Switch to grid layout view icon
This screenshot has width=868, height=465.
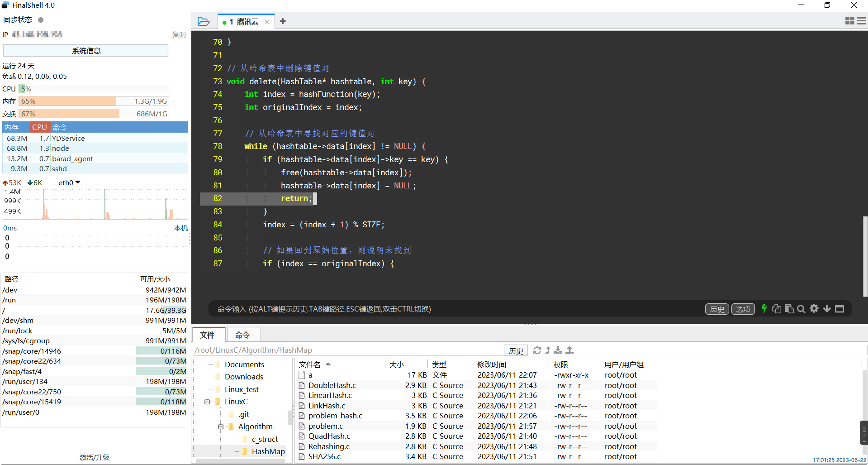[849, 21]
